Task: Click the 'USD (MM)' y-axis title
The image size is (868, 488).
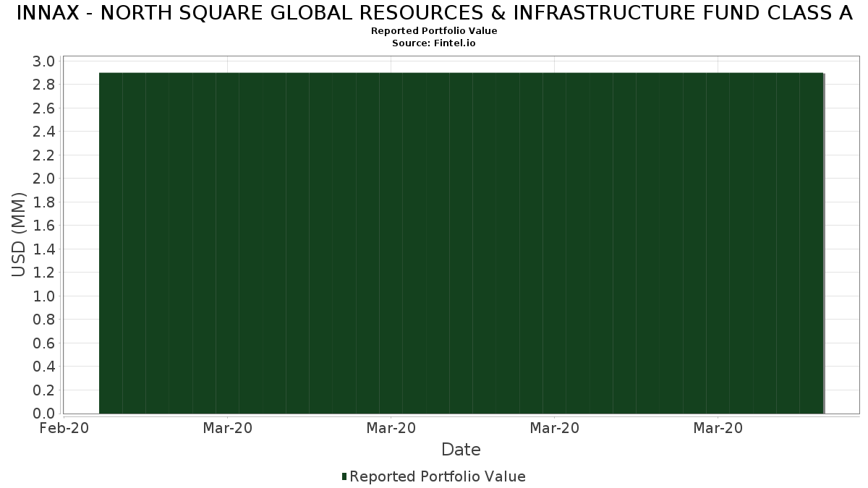Action: point(19,236)
